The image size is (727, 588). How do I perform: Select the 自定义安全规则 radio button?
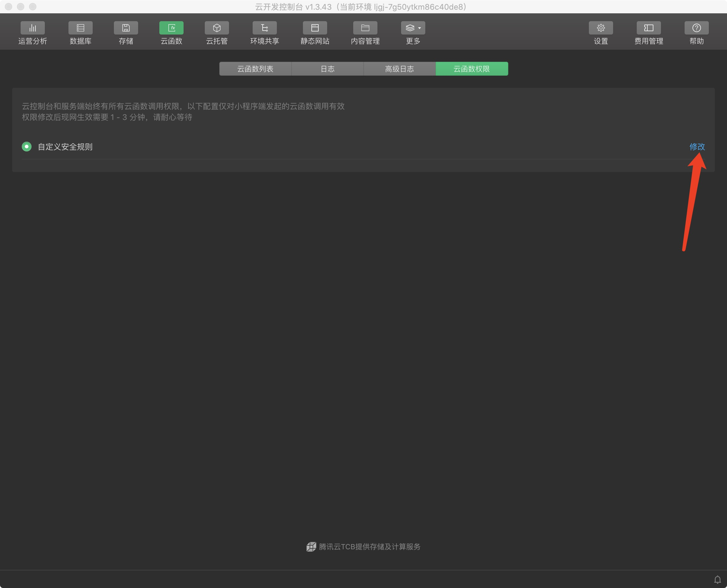point(27,147)
